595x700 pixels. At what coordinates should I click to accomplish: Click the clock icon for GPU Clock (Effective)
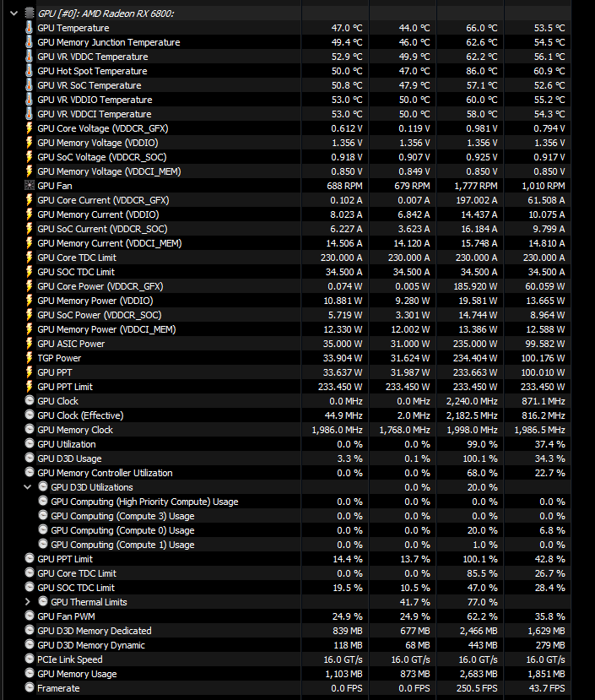click(x=30, y=415)
